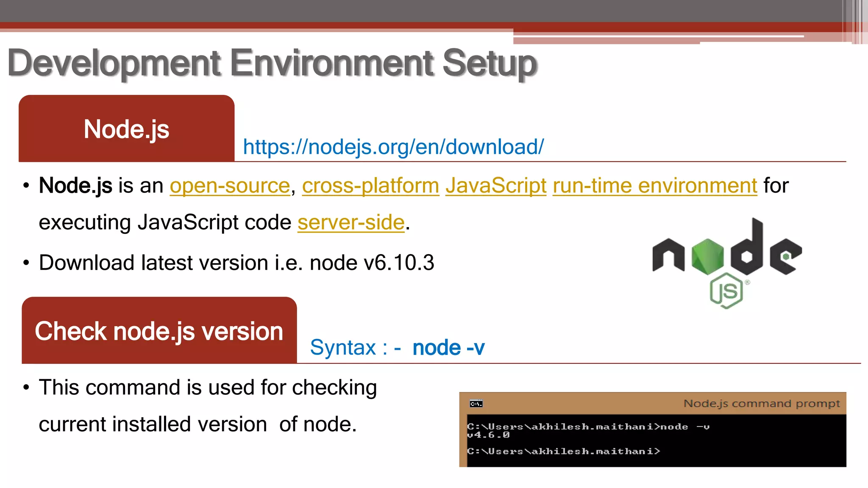
Task: Click the command prompt screenshot image
Action: 653,430
